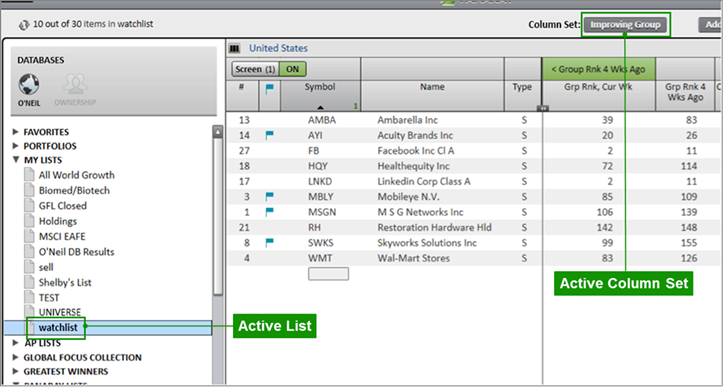Sort by the Name column header
The height and width of the screenshot is (387, 723).
pyautogui.click(x=433, y=95)
